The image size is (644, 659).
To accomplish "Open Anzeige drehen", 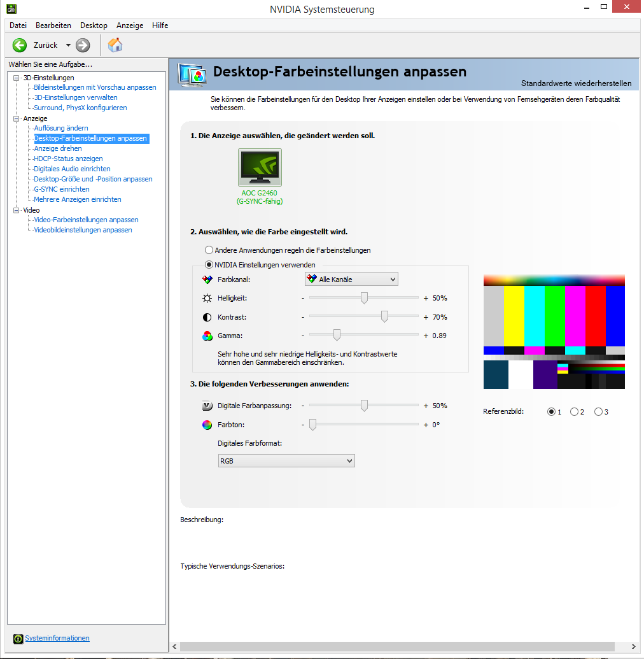I will [58, 148].
